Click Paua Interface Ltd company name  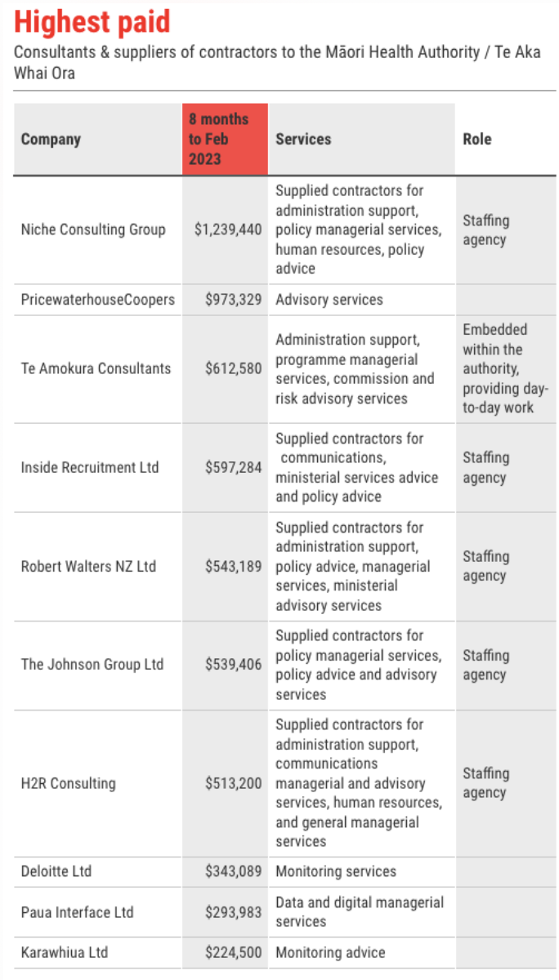point(77,912)
